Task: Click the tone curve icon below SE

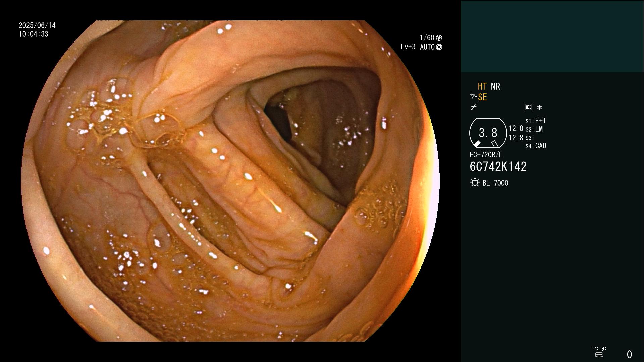Action: point(474,107)
